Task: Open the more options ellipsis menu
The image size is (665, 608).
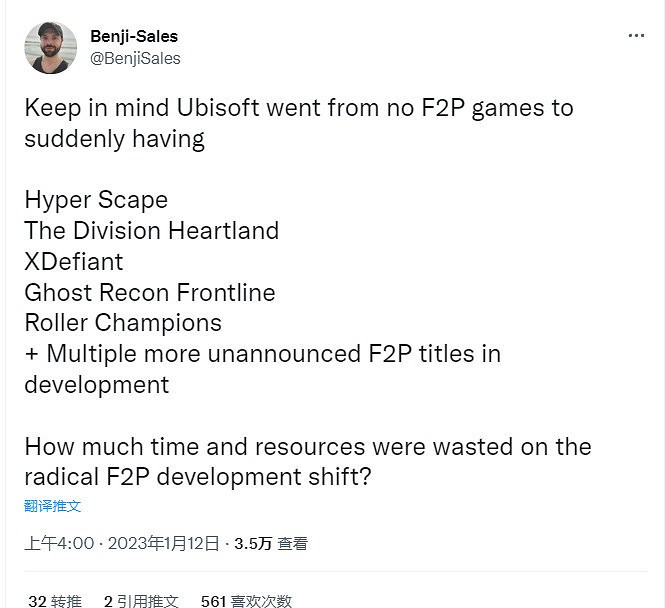Action: (636, 36)
